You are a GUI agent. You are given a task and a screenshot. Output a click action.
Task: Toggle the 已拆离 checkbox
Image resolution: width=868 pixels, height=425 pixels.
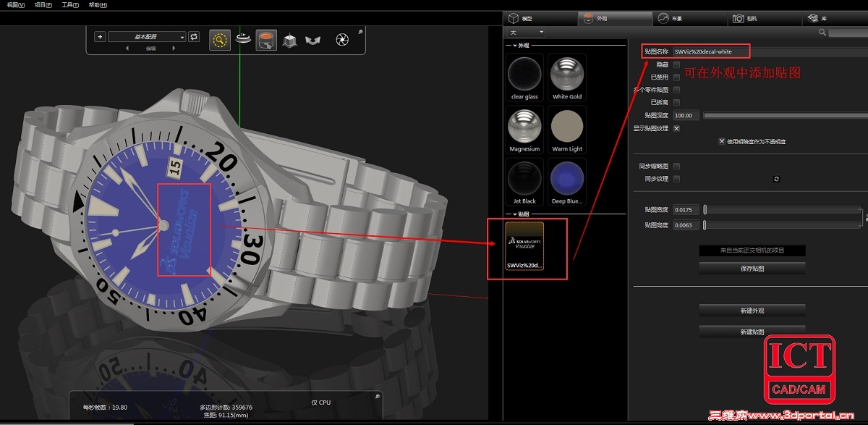click(x=676, y=102)
